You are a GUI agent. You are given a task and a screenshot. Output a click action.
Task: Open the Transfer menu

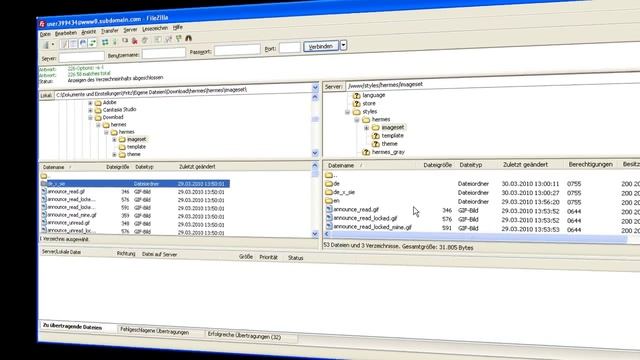pyautogui.click(x=109, y=31)
